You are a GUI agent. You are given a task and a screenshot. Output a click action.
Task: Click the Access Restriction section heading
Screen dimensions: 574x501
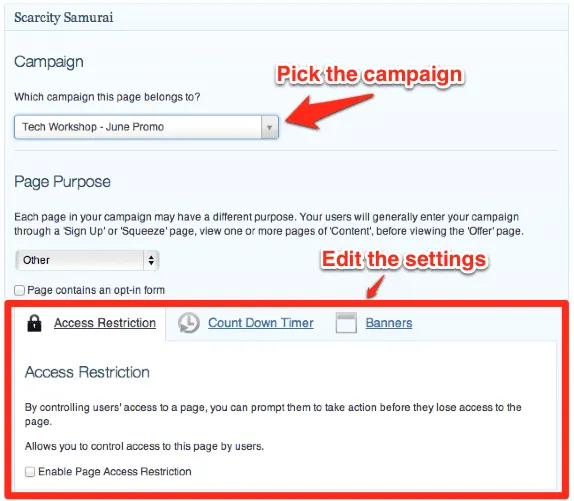(87, 372)
